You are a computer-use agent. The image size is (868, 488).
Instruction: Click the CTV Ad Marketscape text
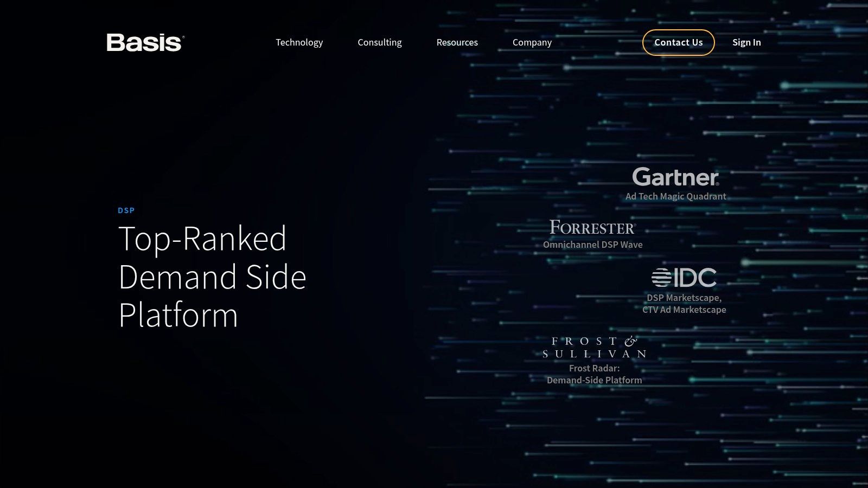685,310
